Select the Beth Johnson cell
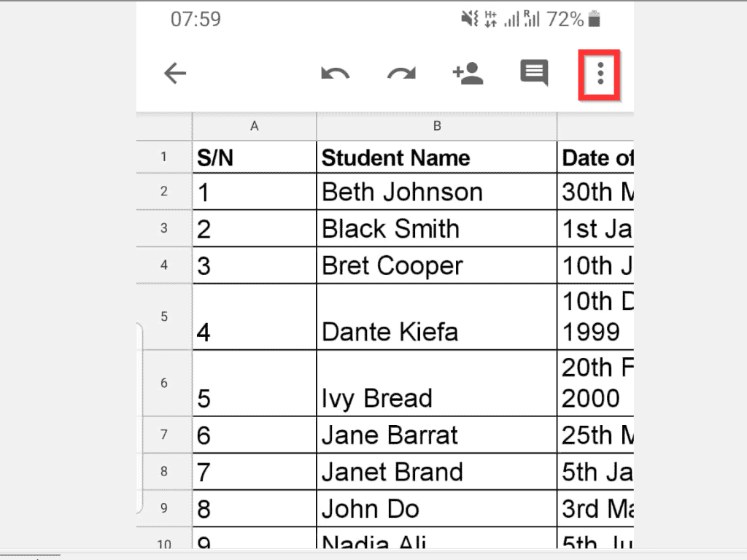This screenshot has width=747, height=560. point(437,192)
